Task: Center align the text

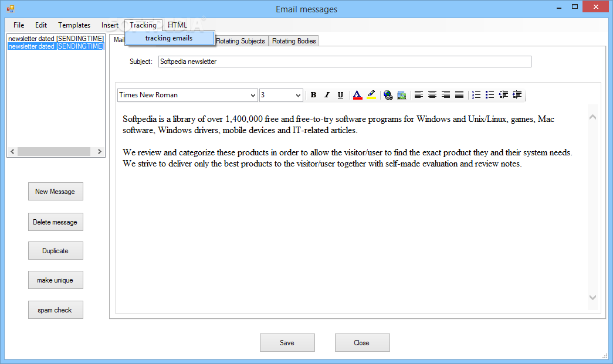Action: click(432, 95)
